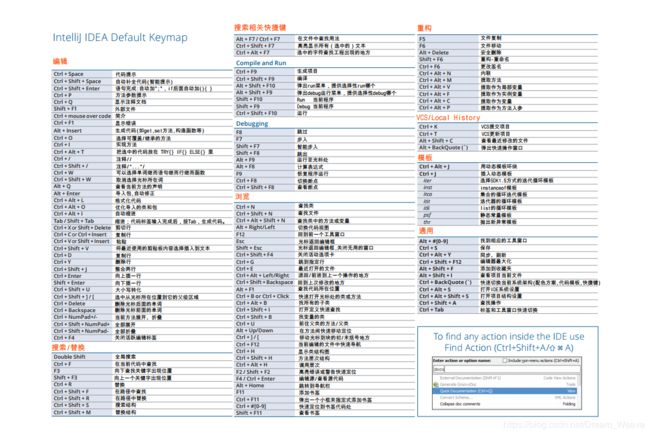Click the 'Ctrl + X or Shift + Delete' cell
Screen dimensions: 650x435
[82, 228]
